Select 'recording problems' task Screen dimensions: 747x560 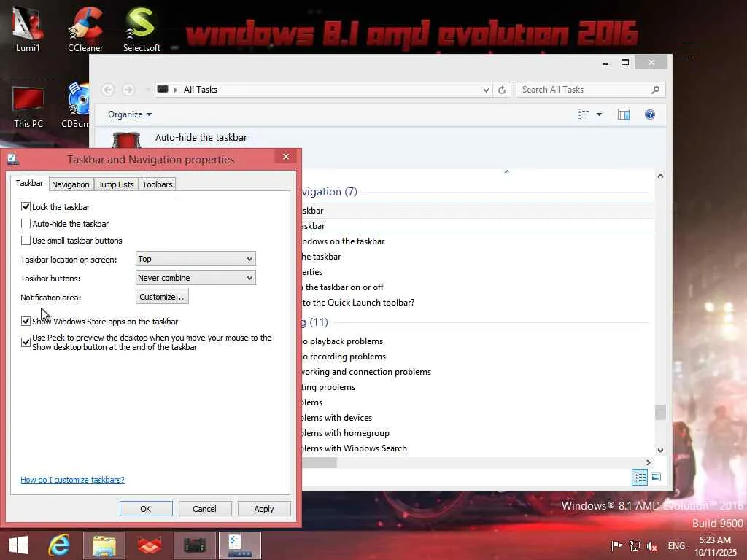pos(344,356)
